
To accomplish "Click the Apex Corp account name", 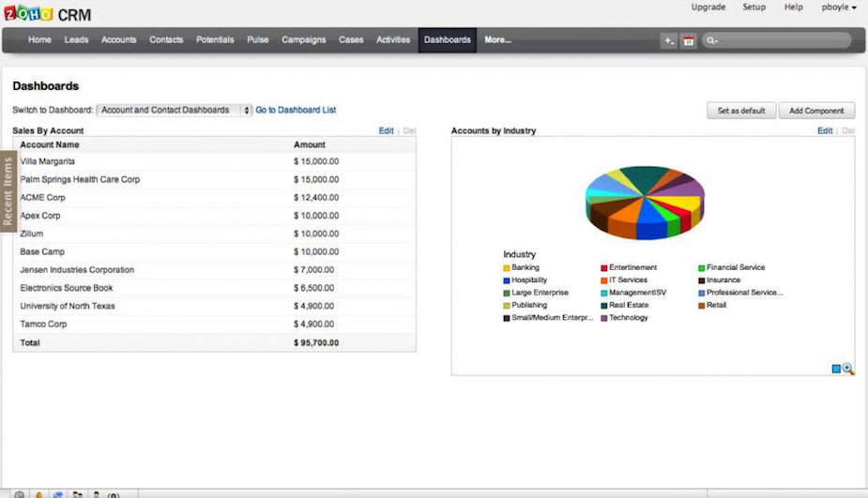I will pos(40,216).
